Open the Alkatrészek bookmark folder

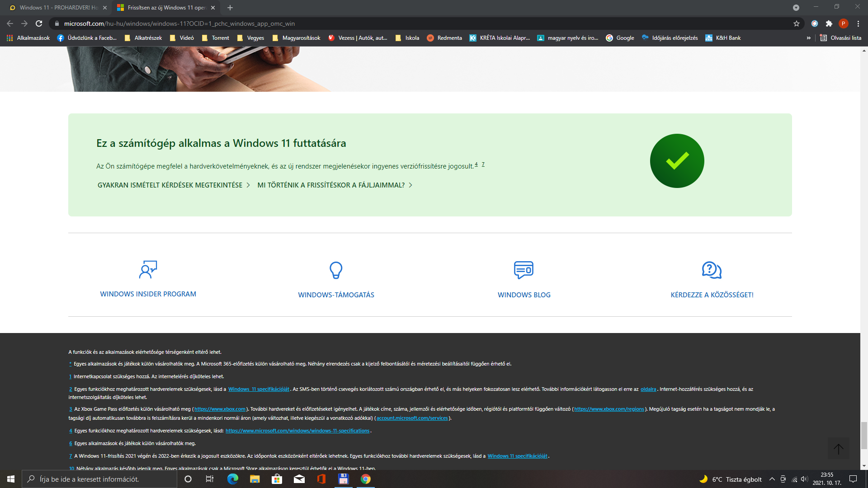click(143, 38)
